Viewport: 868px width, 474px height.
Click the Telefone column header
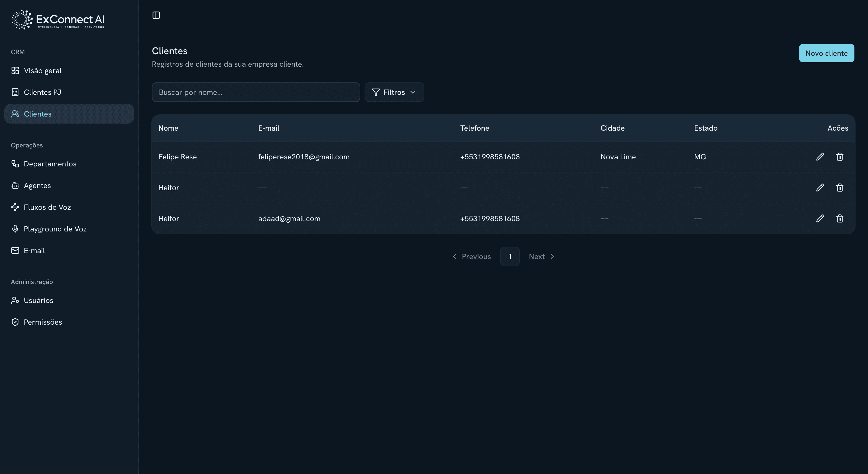click(474, 128)
